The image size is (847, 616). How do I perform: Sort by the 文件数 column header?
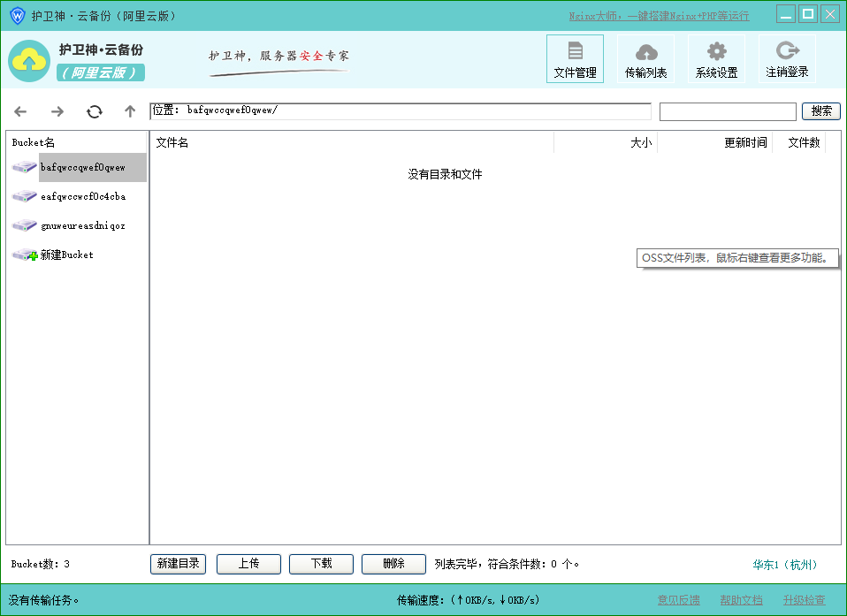point(799,142)
